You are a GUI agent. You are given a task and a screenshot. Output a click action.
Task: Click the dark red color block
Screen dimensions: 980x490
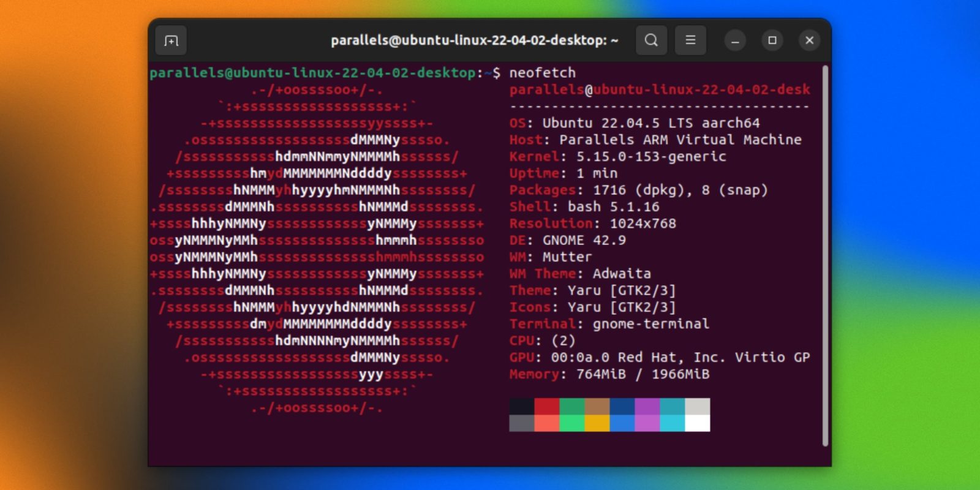tap(546, 406)
